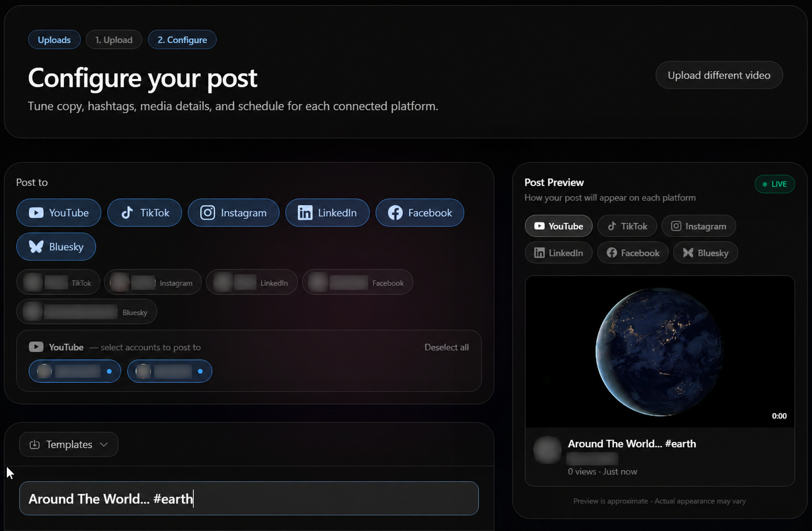Image resolution: width=812 pixels, height=531 pixels.
Task: Toggle LinkedIn in the Post to row
Action: pos(327,213)
